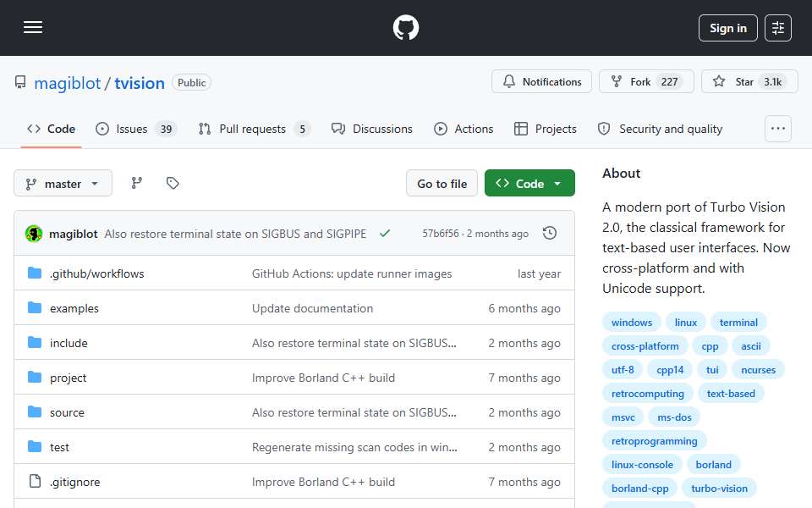Expand the green Code dropdown

click(529, 184)
